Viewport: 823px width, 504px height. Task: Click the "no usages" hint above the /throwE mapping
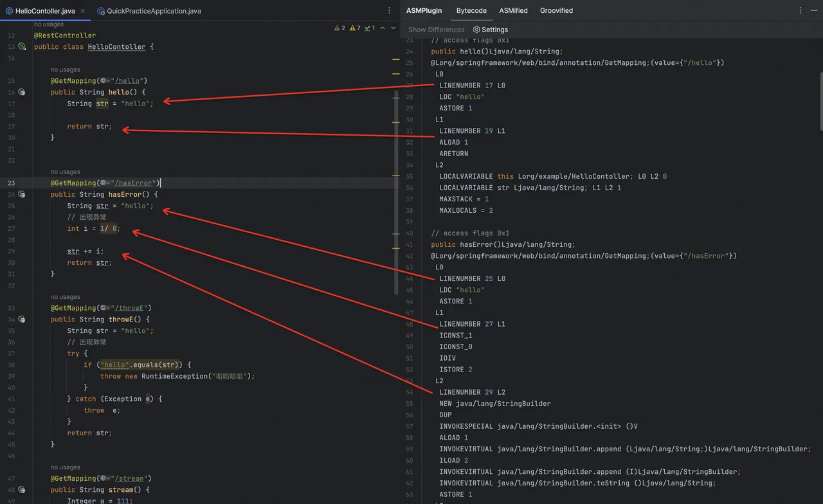65,297
